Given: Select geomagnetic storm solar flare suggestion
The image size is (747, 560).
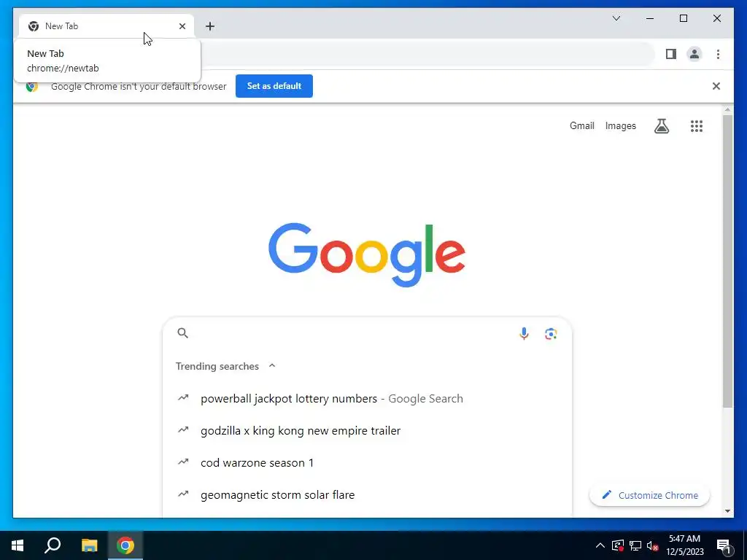Looking at the screenshot, I should pyautogui.click(x=367, y=495).
